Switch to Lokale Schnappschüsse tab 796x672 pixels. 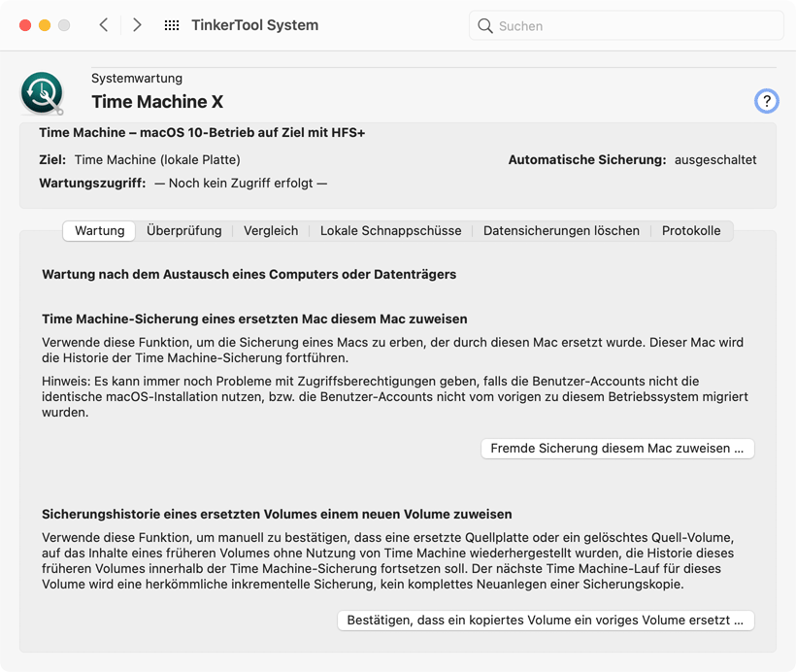(390, 230)
